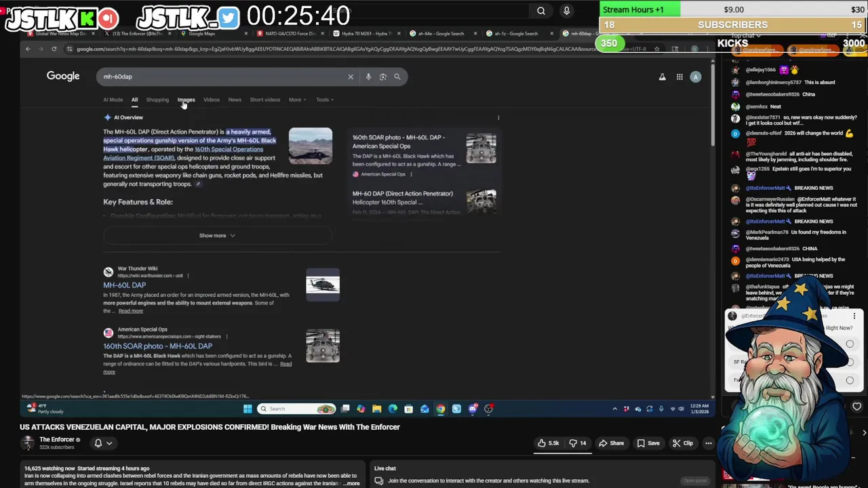Open Microsoft Edge from taskbar

click(393, 409)
